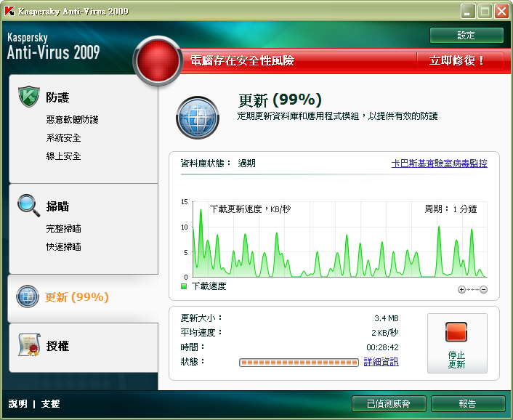Screen dimensions: 513x420
Task: Open 支援 support link
Action: [x=50, y=403]
